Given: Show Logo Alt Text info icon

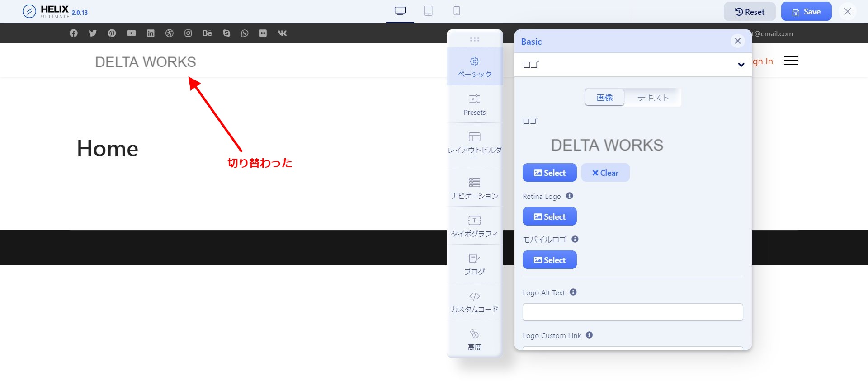Looking at the screenshot, I should 573,292.
